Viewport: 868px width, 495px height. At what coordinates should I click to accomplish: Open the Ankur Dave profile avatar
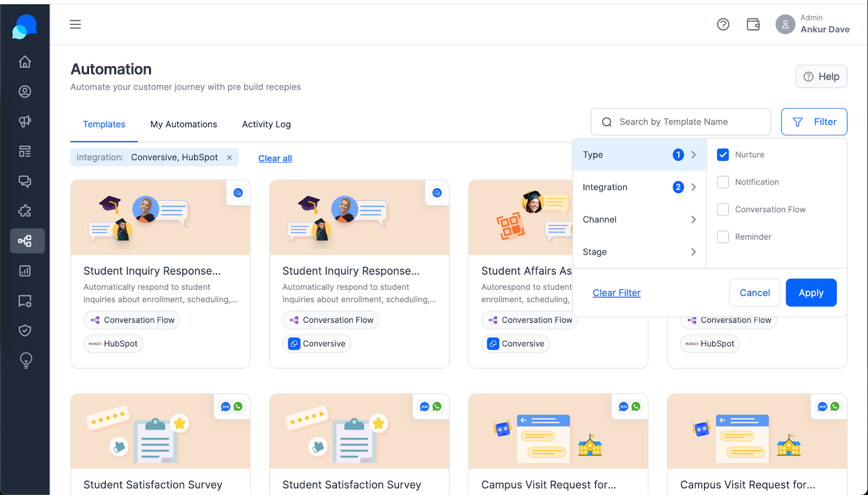(x=785, y=24)
